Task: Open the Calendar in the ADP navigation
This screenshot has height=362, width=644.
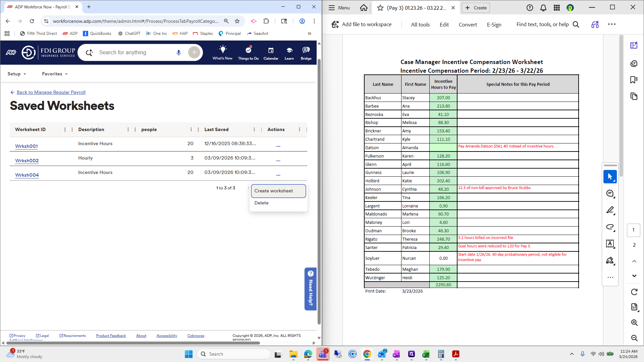Action: (271, 52)
